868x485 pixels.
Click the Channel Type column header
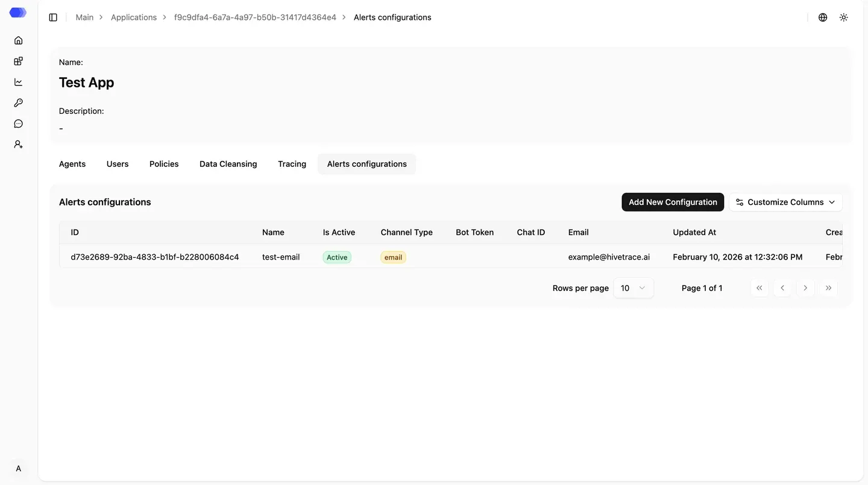[x=407, y=232]
